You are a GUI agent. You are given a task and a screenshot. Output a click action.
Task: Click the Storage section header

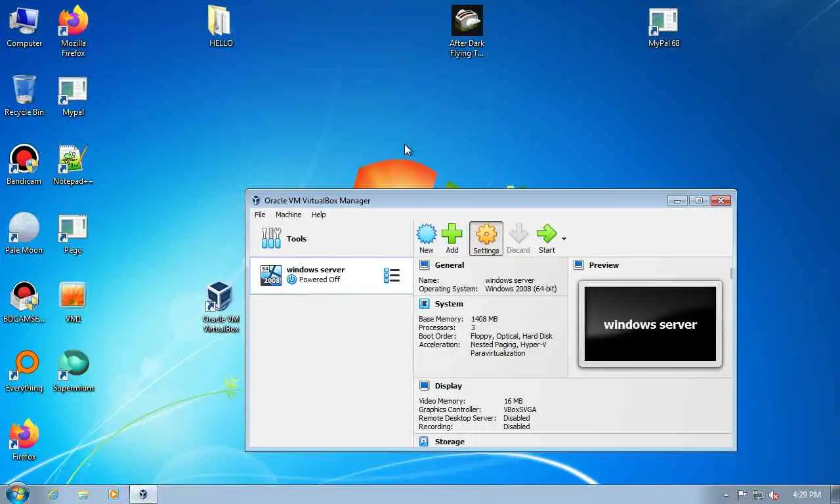[450, 442]
